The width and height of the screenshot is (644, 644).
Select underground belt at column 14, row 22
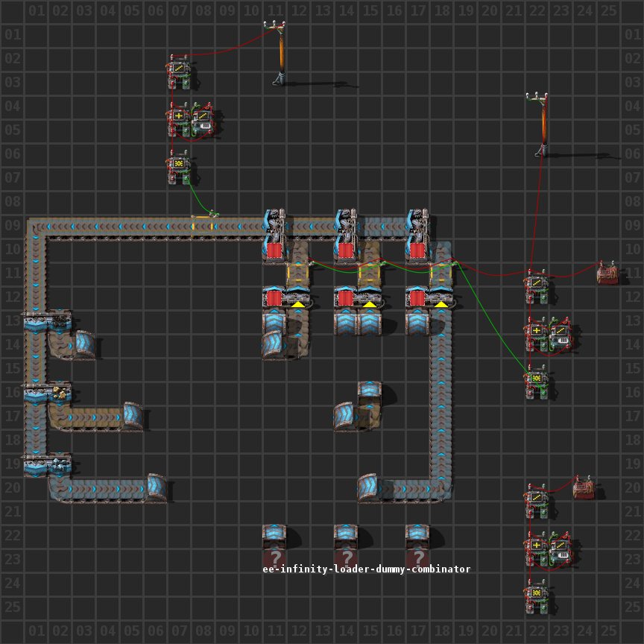[x=346, y=537]
